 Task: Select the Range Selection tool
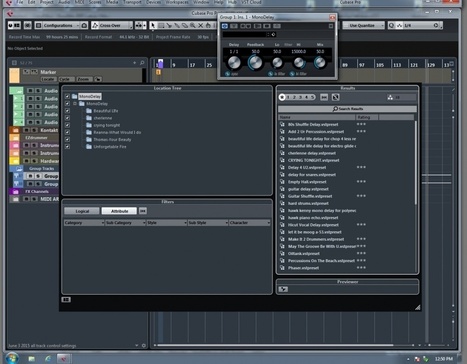(x=161, y=25)
